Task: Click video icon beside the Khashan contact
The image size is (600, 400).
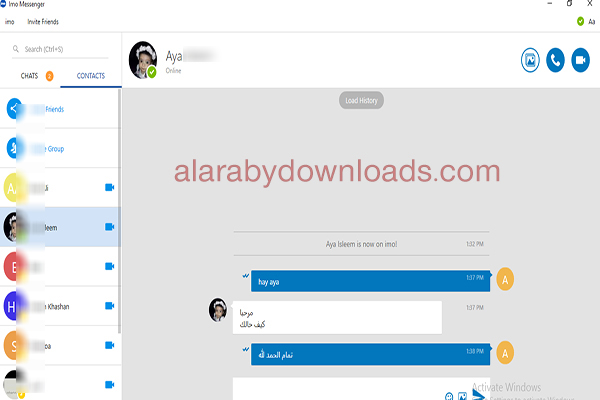Action: point(109,305)
